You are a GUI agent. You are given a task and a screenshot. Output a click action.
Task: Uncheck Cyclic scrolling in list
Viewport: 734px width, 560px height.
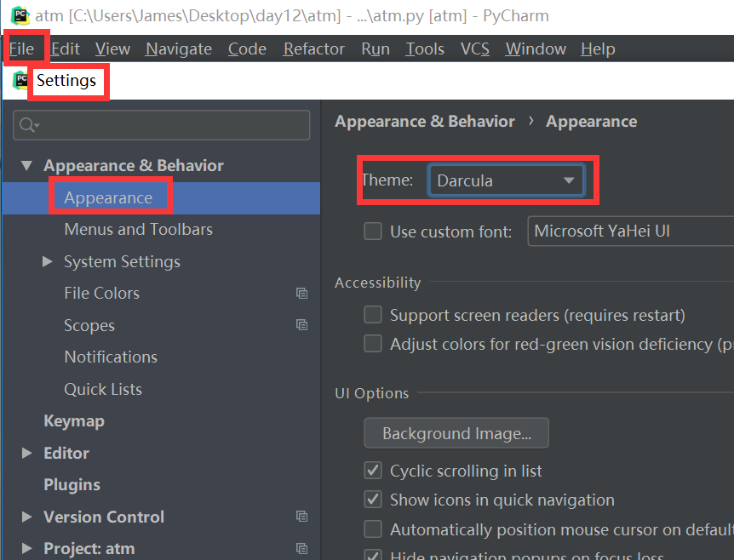point(373,471)
